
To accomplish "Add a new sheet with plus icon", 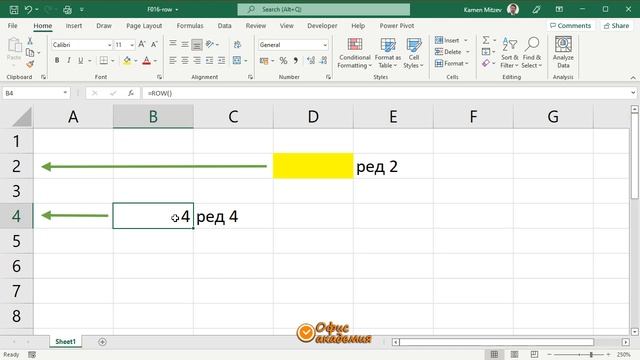I will pos(102,342).
